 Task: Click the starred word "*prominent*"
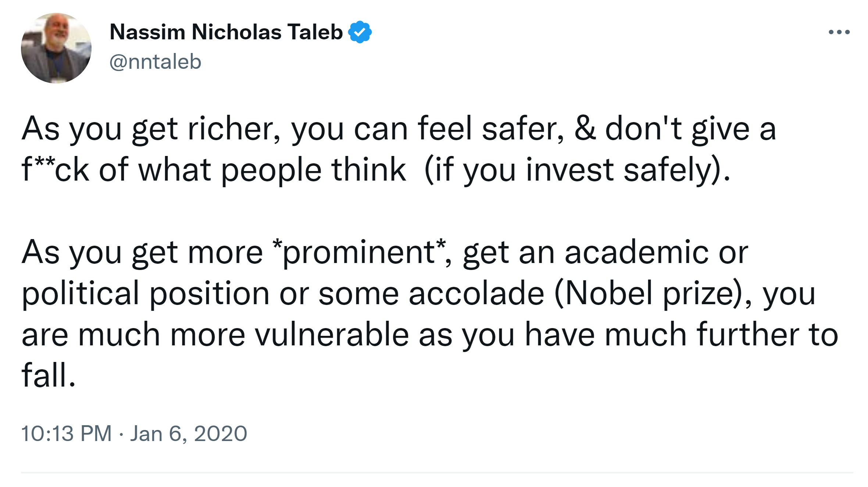pyautogui.click(x=359, y=252)
